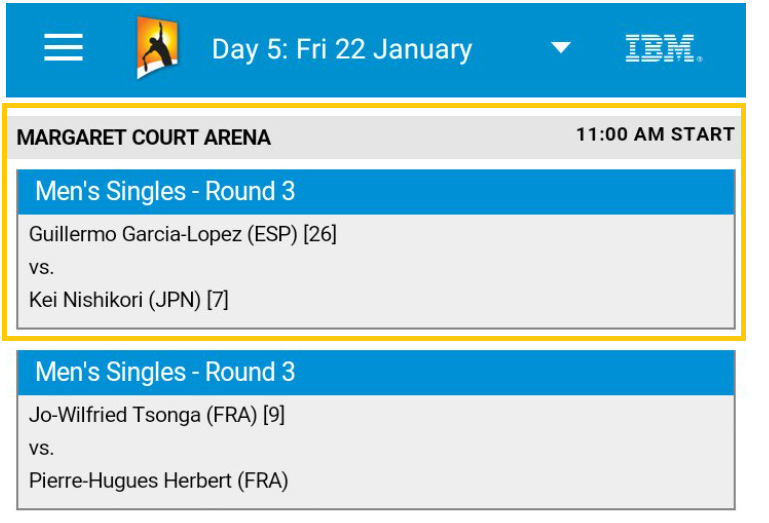Select player Jo-Wilfried Tsonga (FRA) [9]
Screen dimensions: 769x523
[x=156, y=415]
